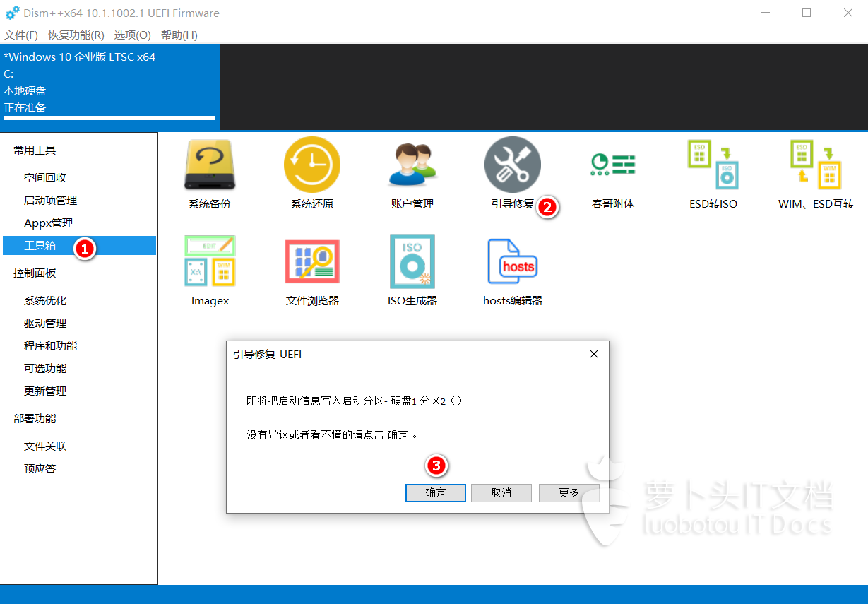Open the 选项(O) menu

(133, 35)
